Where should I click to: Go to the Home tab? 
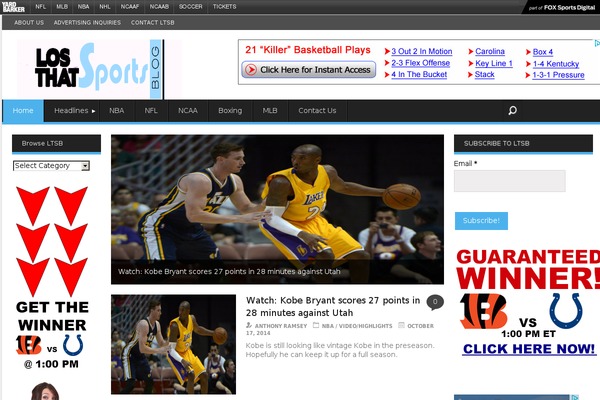23,111
